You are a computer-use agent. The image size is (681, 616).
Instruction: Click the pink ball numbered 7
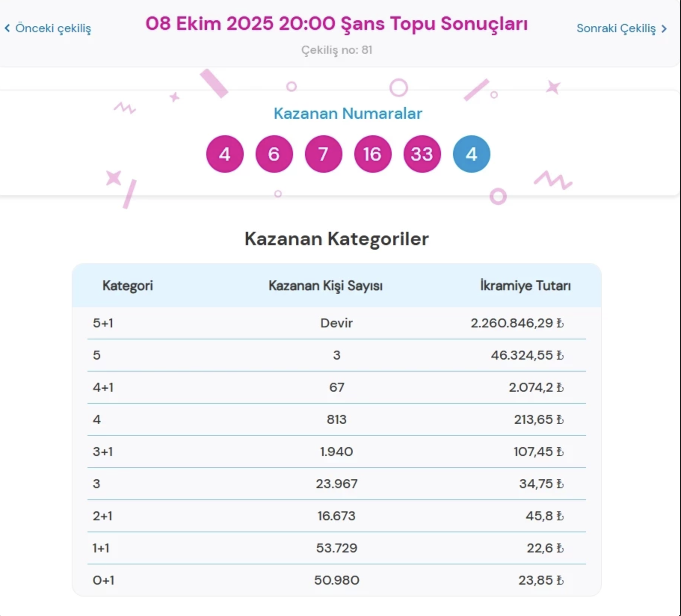pos(323,154)
